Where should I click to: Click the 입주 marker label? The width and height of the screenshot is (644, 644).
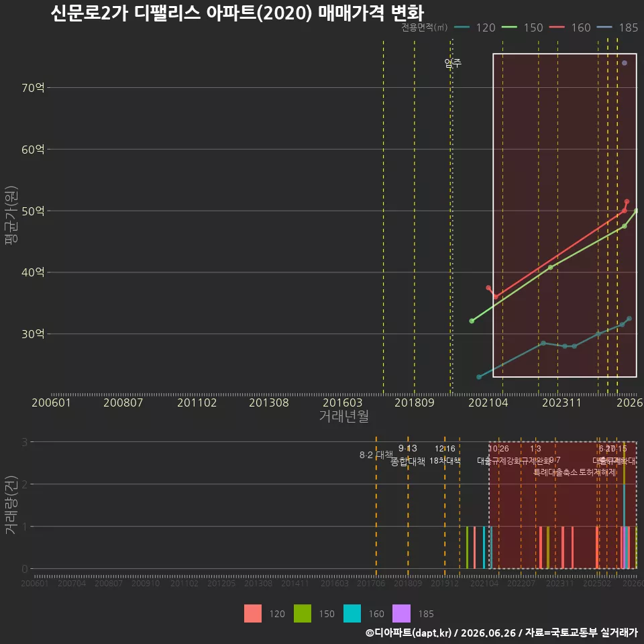[453, 63]
